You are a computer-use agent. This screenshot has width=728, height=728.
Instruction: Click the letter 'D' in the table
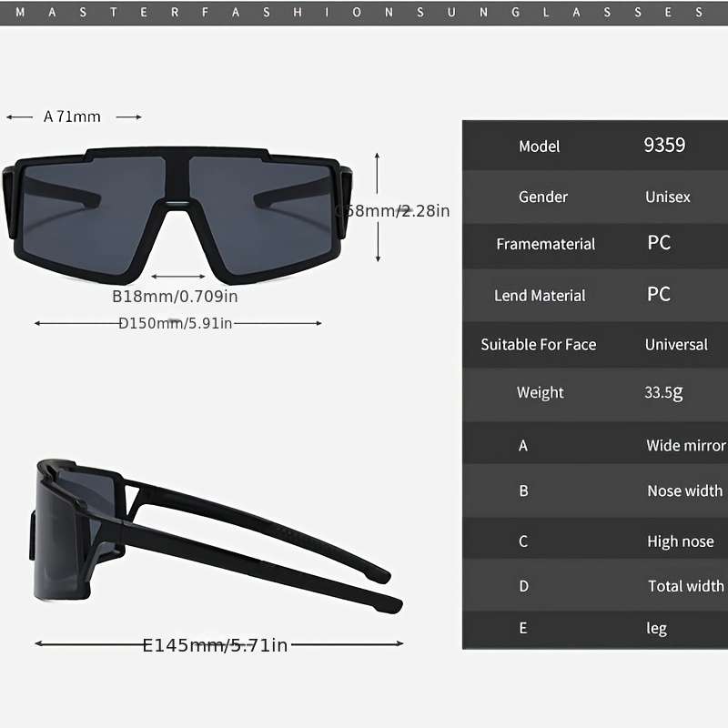click(x=524, y=586)
